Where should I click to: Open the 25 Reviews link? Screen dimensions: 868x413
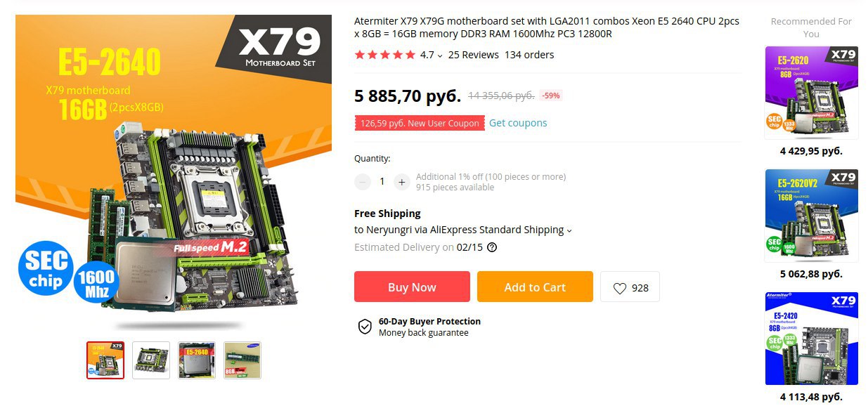coord(474,55)
